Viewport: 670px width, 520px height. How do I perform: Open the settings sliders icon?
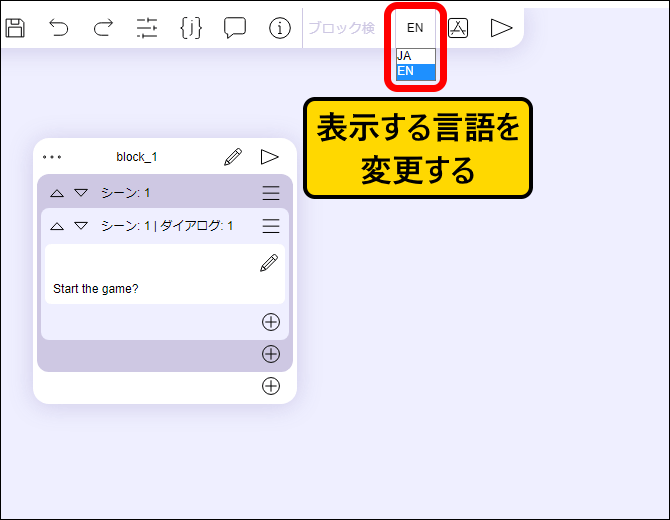pos(147,28)
